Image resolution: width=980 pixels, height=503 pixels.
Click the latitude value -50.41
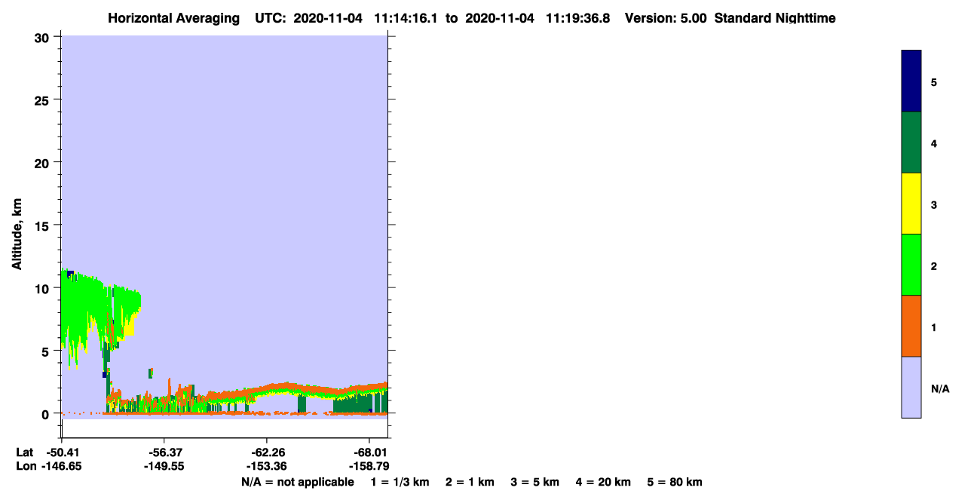(x=62, y=452)
